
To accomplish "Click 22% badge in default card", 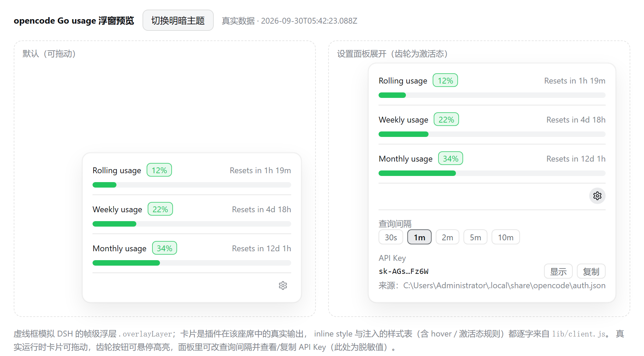I will click(x=160, y=209).
